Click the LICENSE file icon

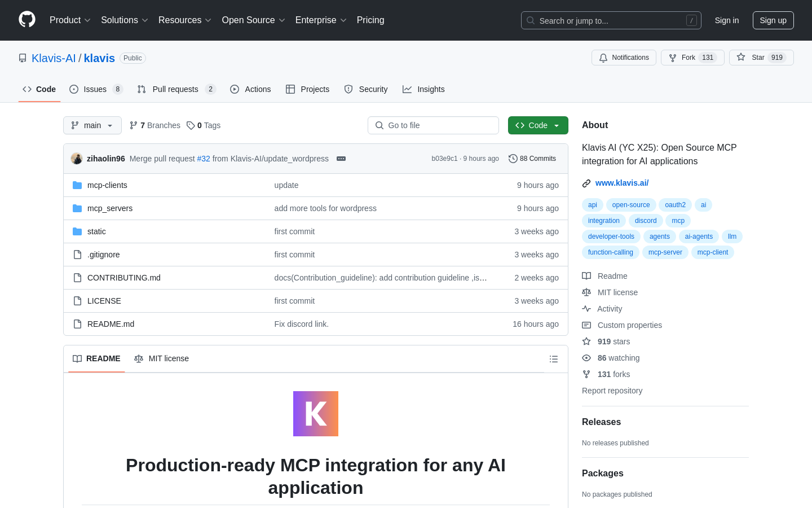pos(77,301)
